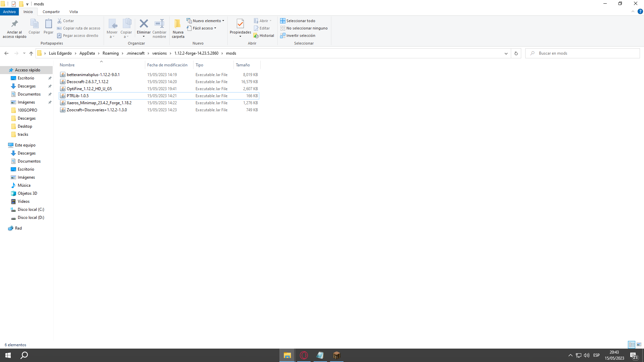
Task: Open the notification center
Action: coord(634,355)
